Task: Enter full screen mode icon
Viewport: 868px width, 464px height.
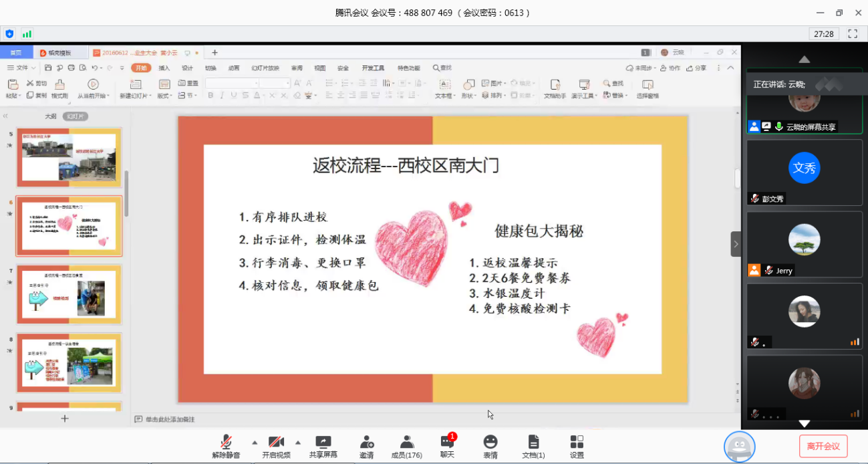Action: coord(853,33)
